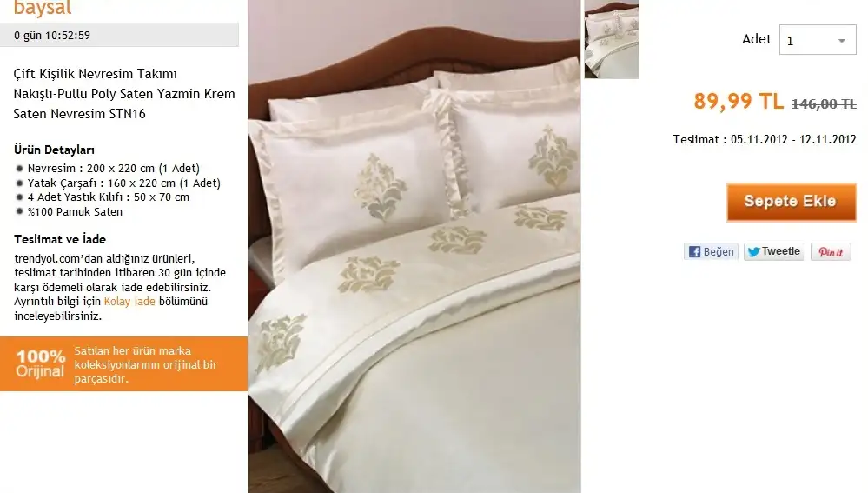The width and height of the screenshot is (868, 493).
Task: Select the Adet quantity box showing 1
Action: click(x=817, y=40)
